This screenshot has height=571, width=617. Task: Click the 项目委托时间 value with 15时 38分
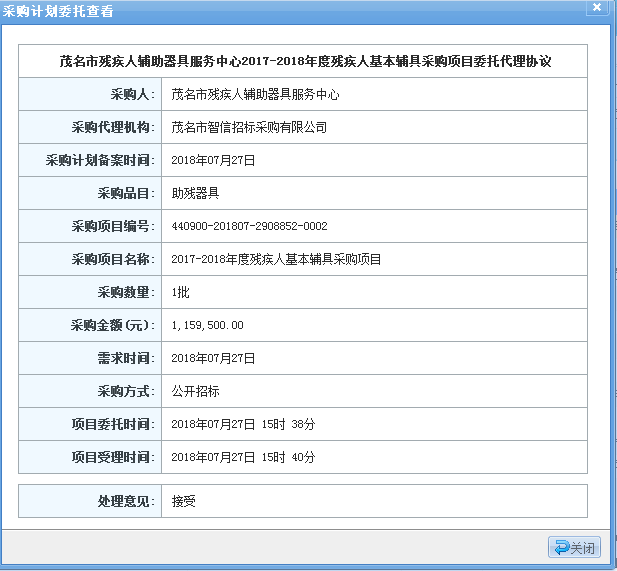[x=243, y=424]
